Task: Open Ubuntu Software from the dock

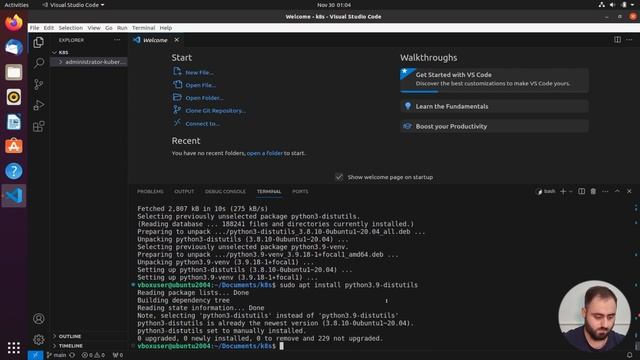Action: (x=13, y=146)
